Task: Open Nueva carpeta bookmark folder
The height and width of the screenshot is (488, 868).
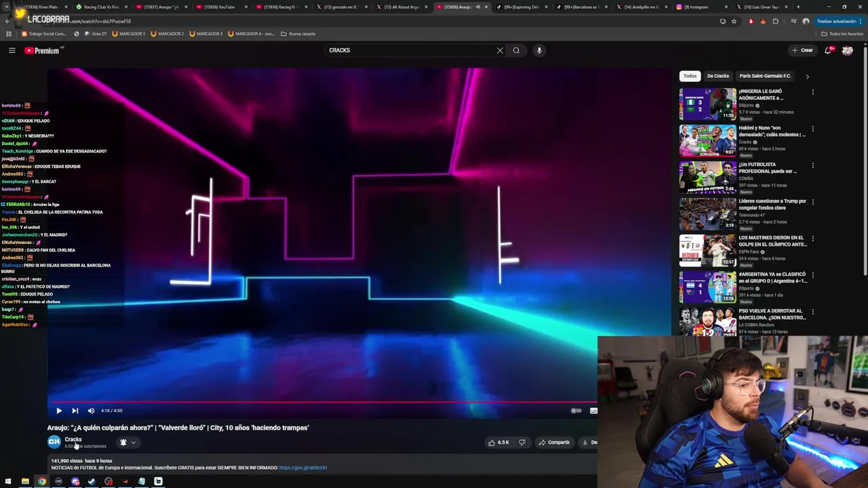Action: click(298, 33)
